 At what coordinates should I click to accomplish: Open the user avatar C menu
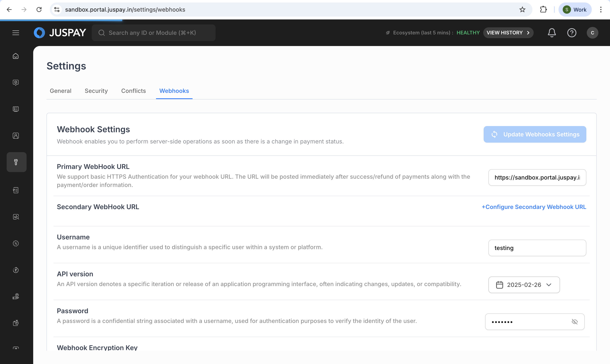tap(592, 33)
